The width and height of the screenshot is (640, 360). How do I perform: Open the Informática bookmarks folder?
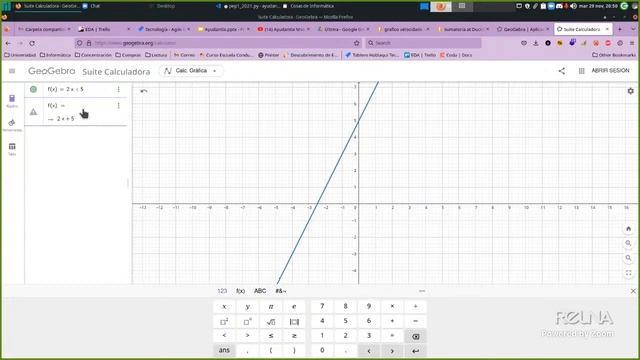[x=55, y=55]
